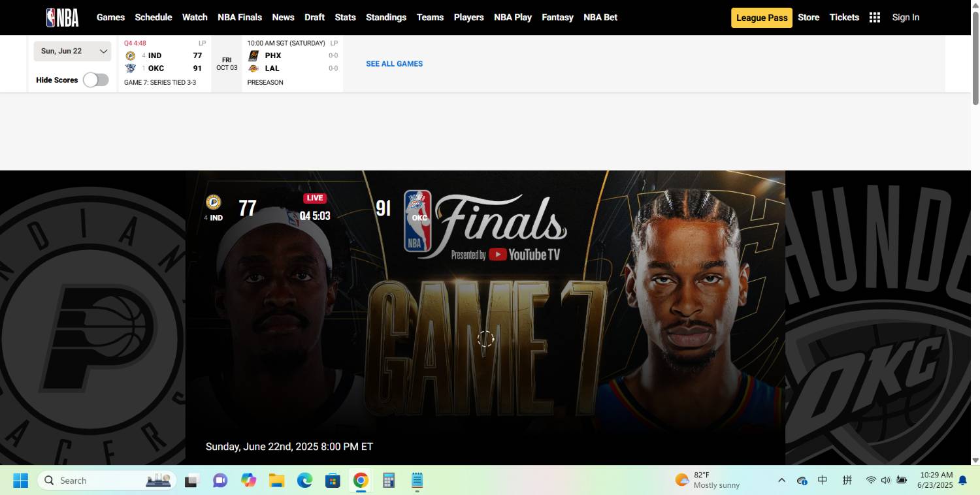Click the YouTube TV sponsor logo
Screen dimensions: 980x495
[x=525, y=255]
